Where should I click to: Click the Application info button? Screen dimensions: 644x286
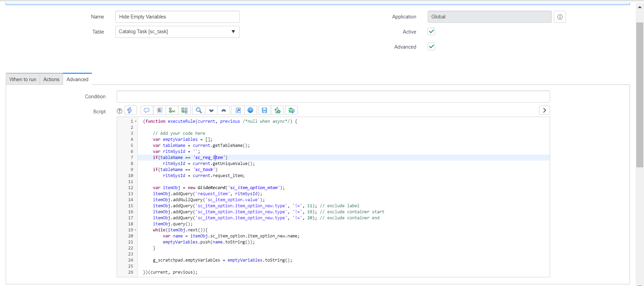coord(560,17)
